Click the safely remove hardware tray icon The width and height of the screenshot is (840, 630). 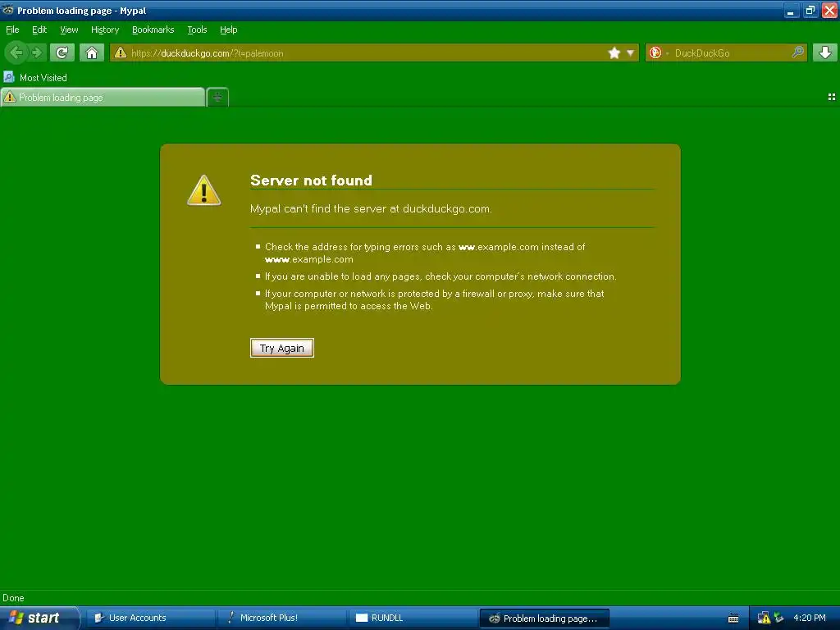pos(779,618)
